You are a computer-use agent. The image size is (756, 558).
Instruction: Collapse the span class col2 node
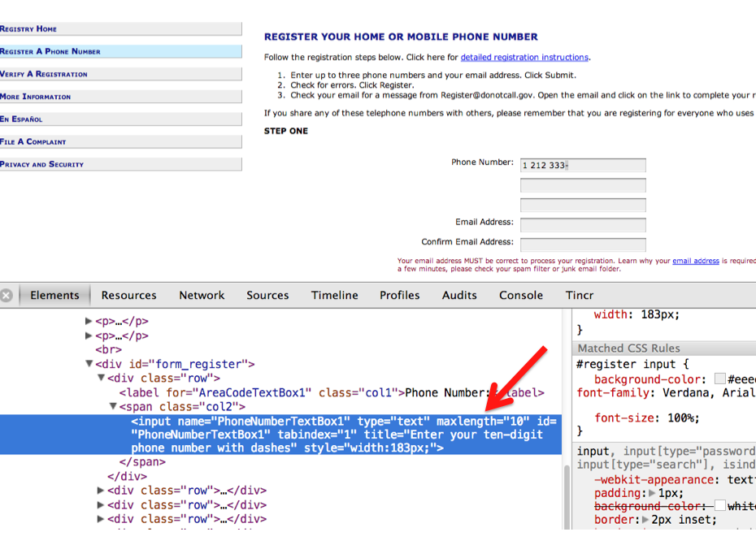[114, 407]
